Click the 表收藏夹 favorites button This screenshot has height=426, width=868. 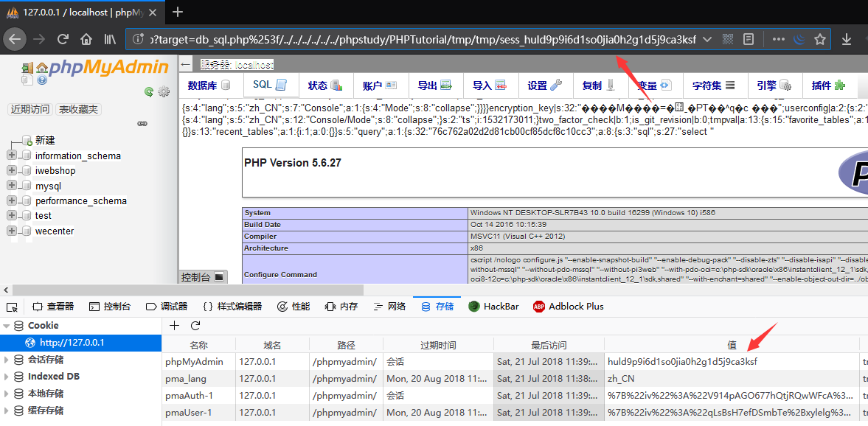79,110
